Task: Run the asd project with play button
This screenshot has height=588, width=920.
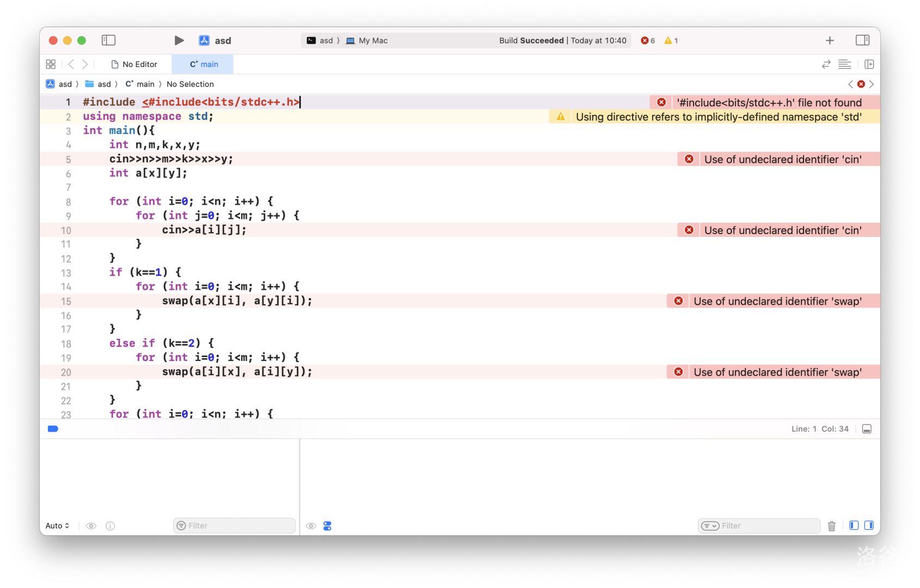Action: pyautogui.click(x=179, y=40)
